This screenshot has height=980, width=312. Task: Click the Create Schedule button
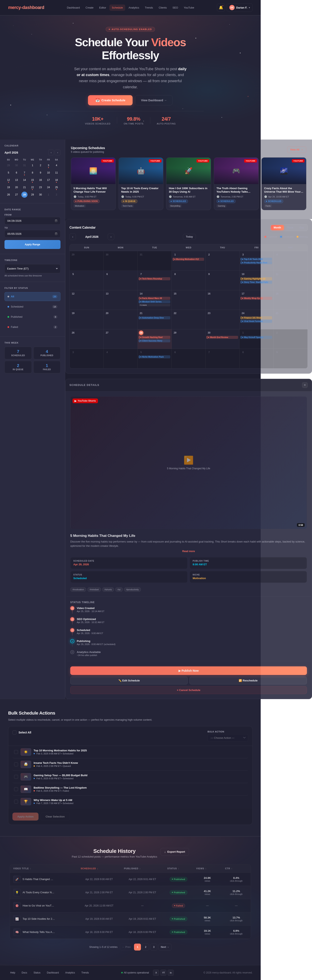pyautogui.click(x=110, y=100)
